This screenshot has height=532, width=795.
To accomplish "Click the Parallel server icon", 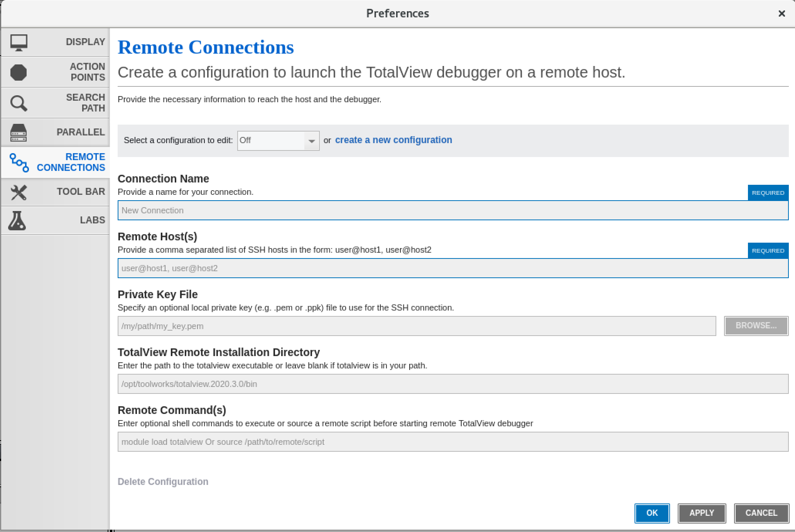I will [x=19, y=132].
